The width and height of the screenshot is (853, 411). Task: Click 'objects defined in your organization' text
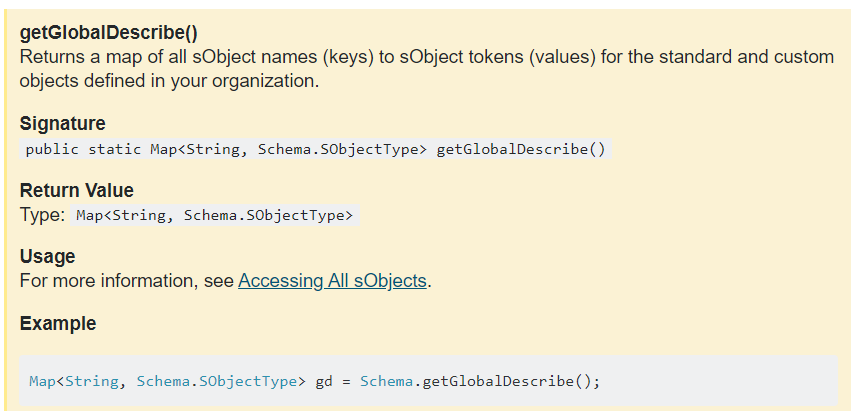[x=169, y=81]
